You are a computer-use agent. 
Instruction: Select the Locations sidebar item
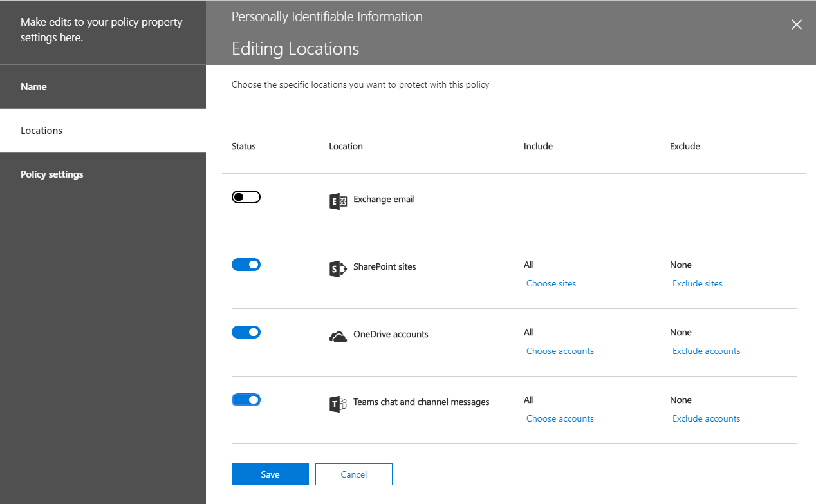pos(41,130)
